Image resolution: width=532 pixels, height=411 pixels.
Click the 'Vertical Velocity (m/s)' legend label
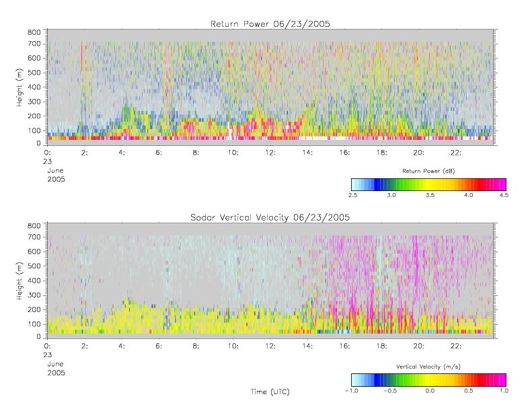click(428, 367)
